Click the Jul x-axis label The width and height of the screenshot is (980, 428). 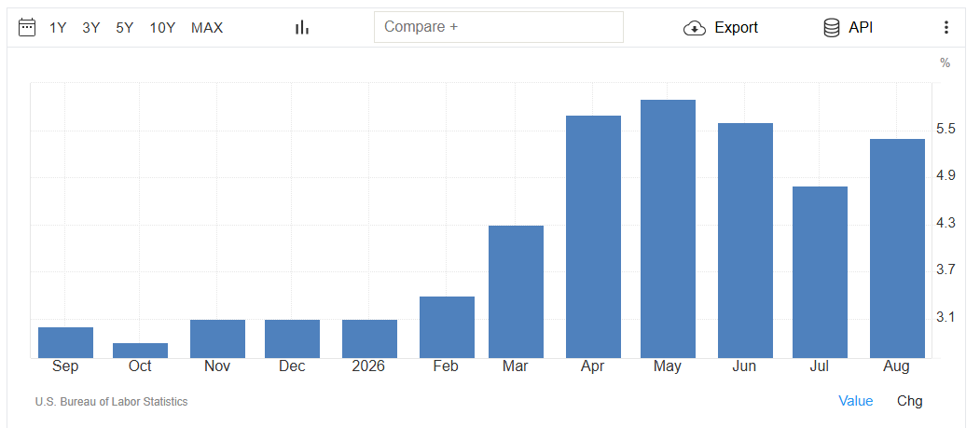[820, 366]
